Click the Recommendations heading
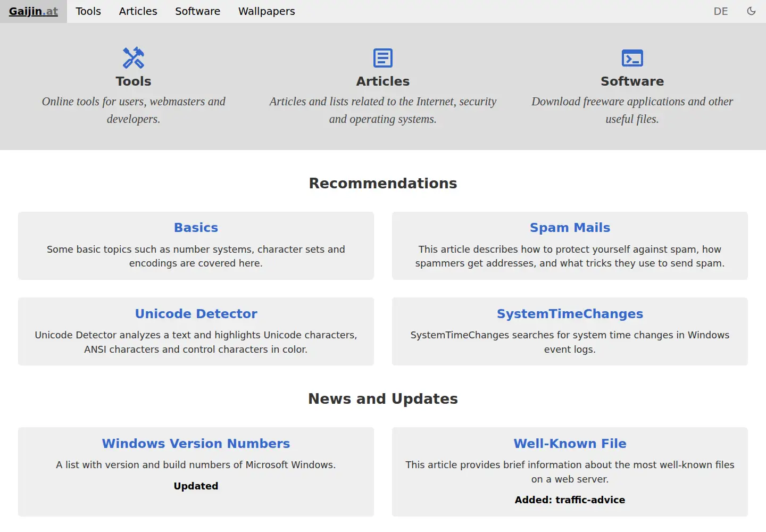The image size is (766, 532). point(383,184)
